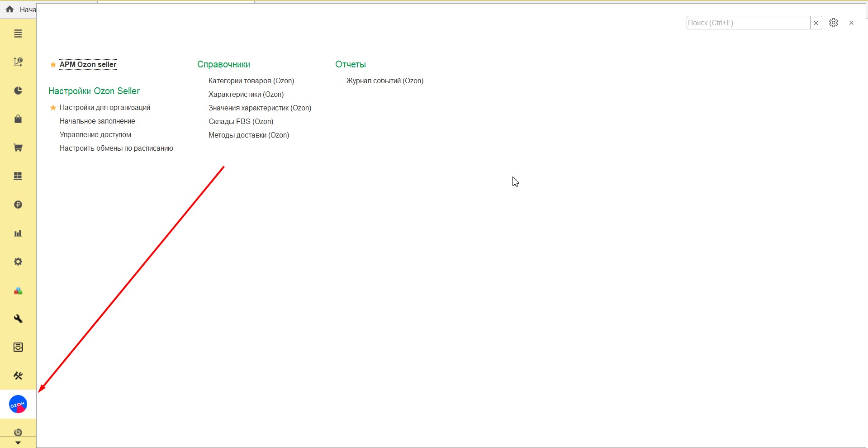Expand sidebar sections with bottom arrow

[18, 443]
